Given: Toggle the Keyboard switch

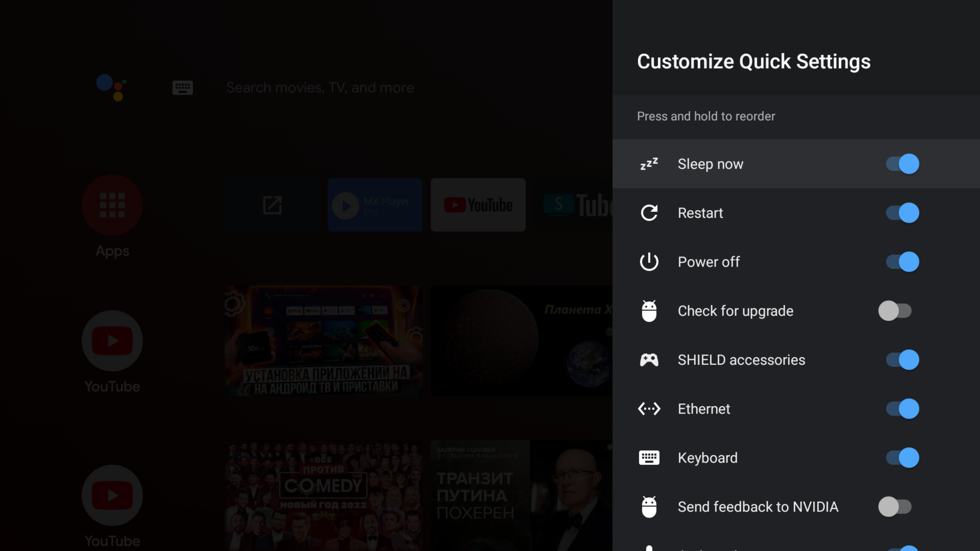Looking at the screenshot, I should coord(902,457).
